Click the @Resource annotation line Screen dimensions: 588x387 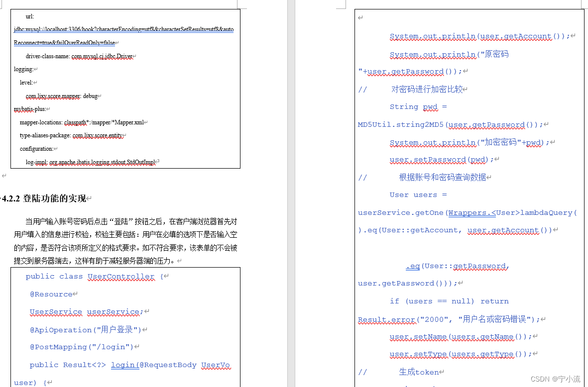pos(51,294)
